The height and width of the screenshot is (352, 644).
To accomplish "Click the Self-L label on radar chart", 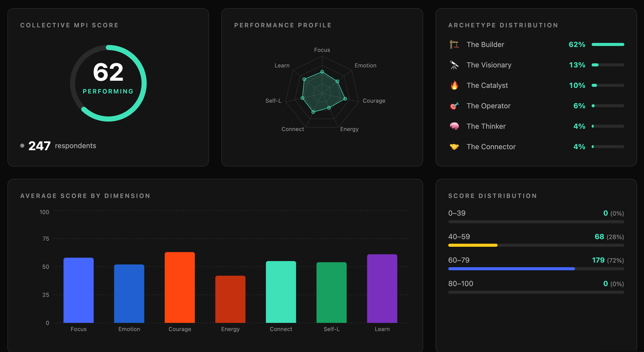I will (273, 101).
